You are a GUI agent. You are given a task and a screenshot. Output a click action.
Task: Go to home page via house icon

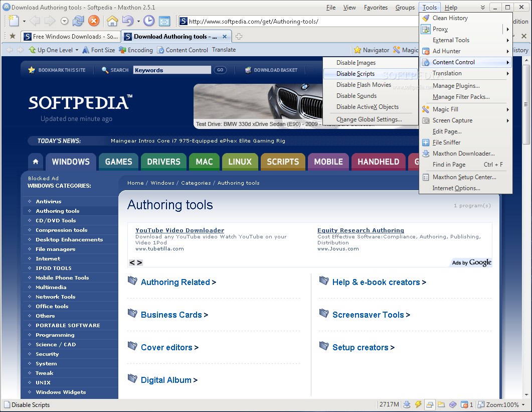112,21
